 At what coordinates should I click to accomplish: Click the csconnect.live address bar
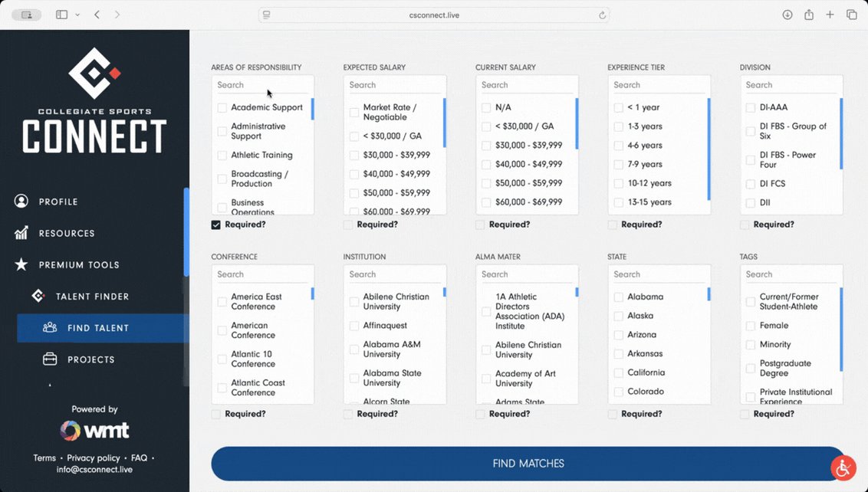click(434, 15)
